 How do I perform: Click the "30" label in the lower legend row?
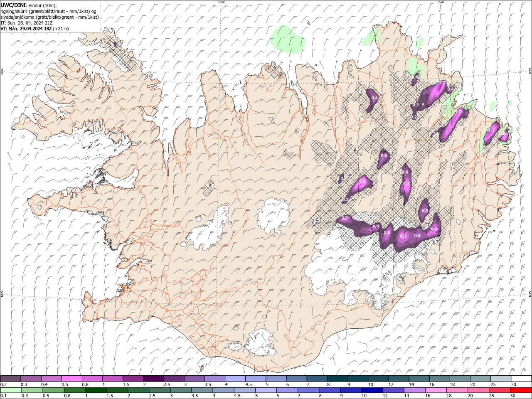pyautogui.click(x=512, y=396)
